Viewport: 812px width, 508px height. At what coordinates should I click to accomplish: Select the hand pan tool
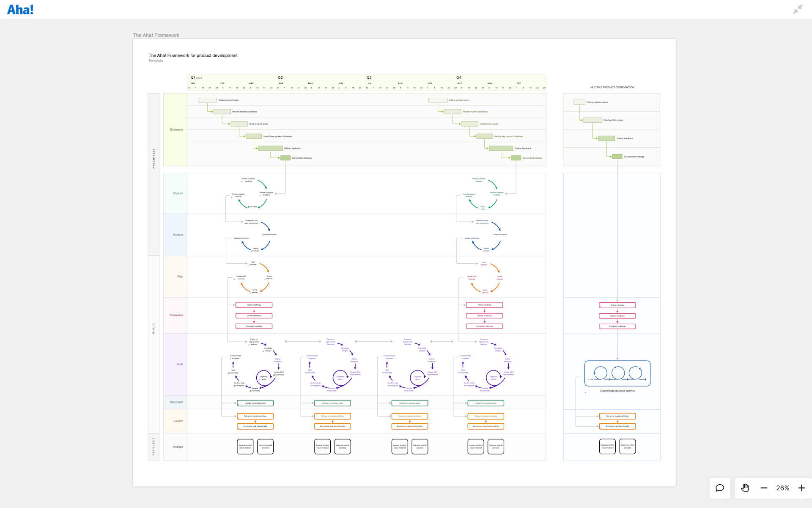tap(745, 488)
